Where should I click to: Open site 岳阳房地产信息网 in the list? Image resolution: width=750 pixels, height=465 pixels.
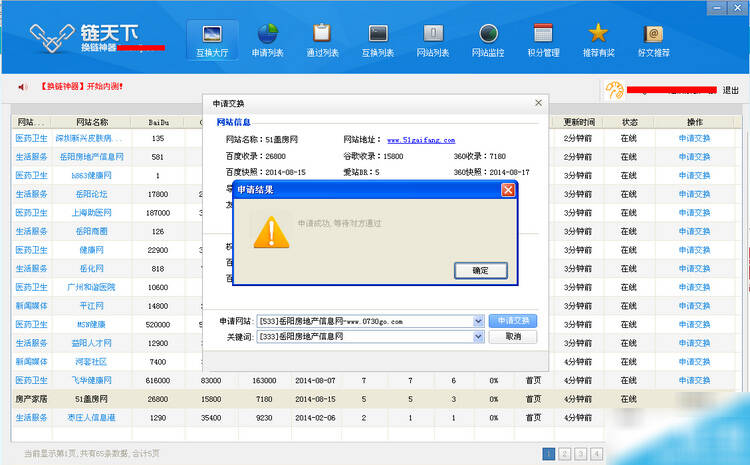coord(92,157)
